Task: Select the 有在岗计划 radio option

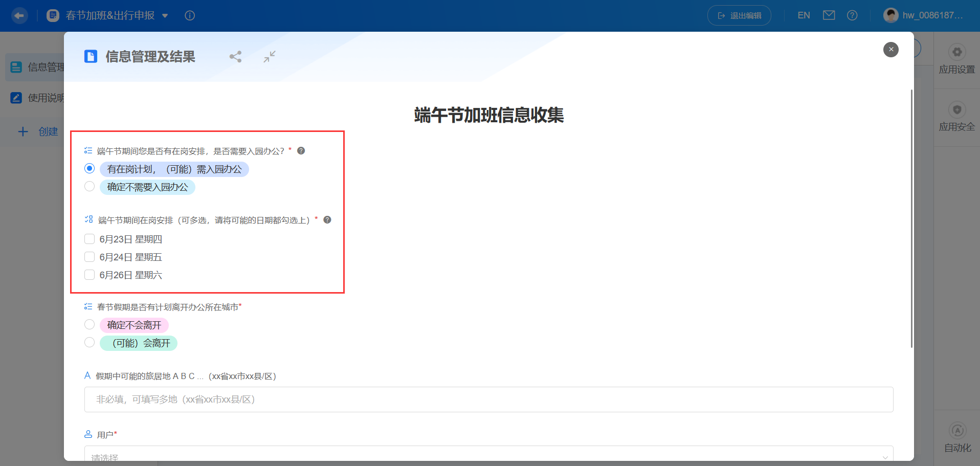Action: click(x=90, y=168)
